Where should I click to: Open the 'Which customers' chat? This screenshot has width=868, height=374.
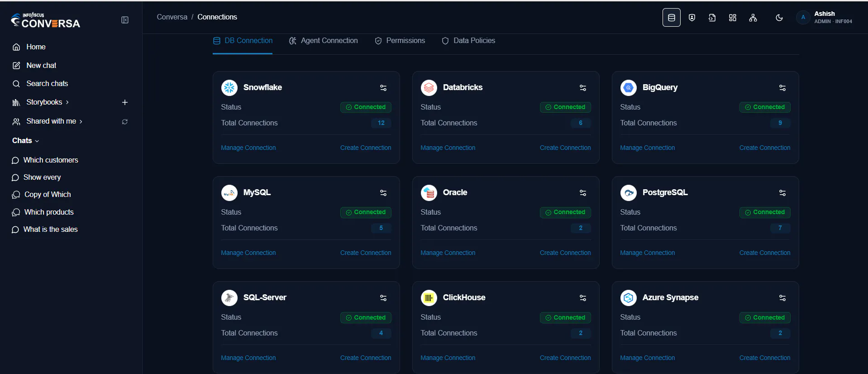point(45,160)
